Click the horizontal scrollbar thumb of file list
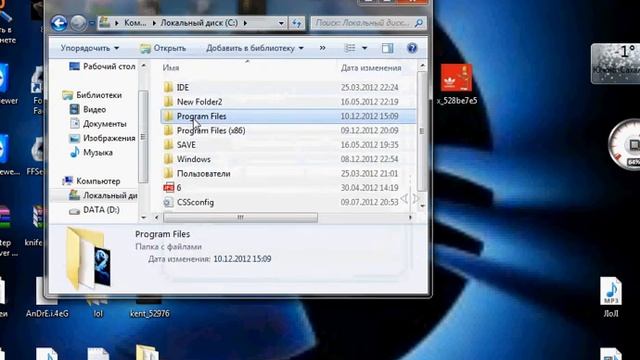The height and width of the screenshot is (360, 640). click(x=240, y=218)
